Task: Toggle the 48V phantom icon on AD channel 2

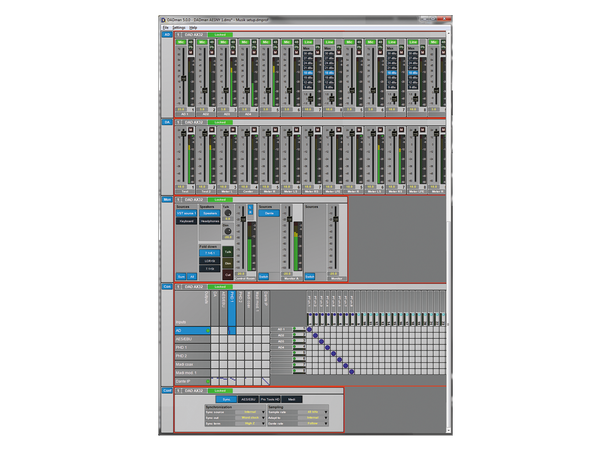Action: click(212, 42)
